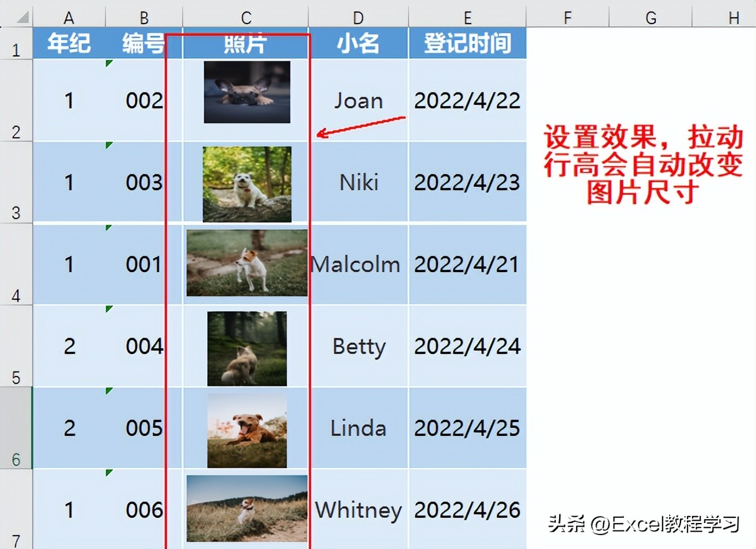Click the name cell Malcolm
This screenshot has height=549, width=756.
click(358, 264)
